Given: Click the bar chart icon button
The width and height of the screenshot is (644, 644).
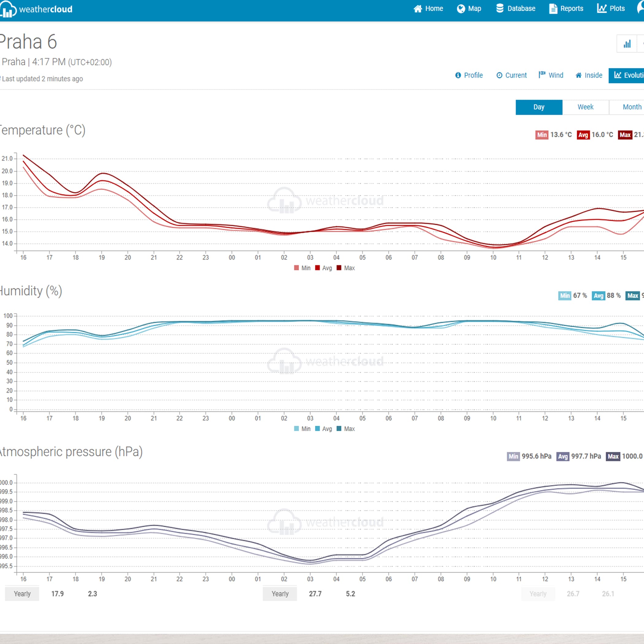Looking at the screenshot, I should click(627, 44).
